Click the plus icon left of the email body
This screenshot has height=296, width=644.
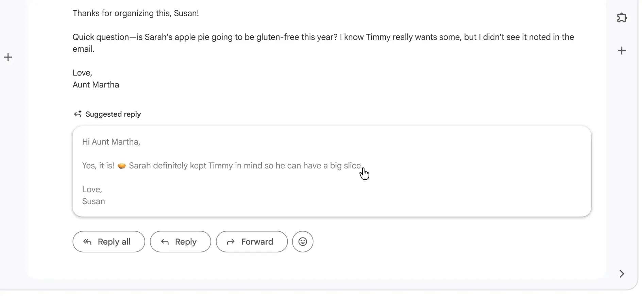(8, 57)
